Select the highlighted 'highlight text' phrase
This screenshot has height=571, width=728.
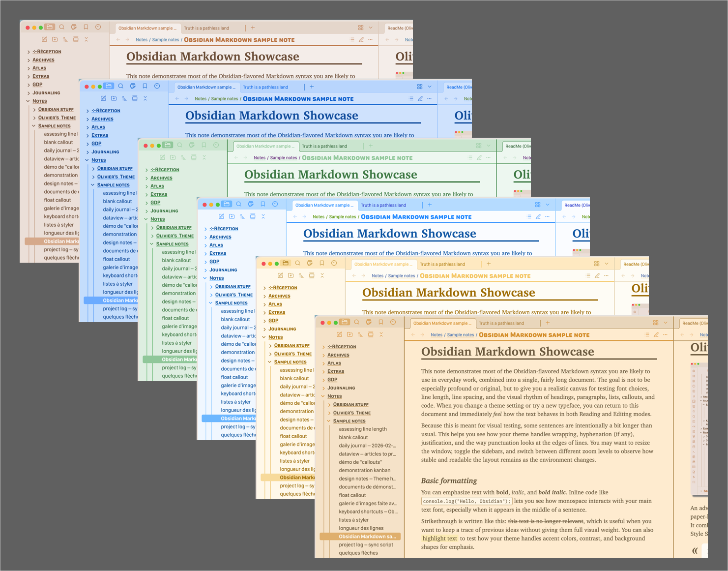point(439,538)
